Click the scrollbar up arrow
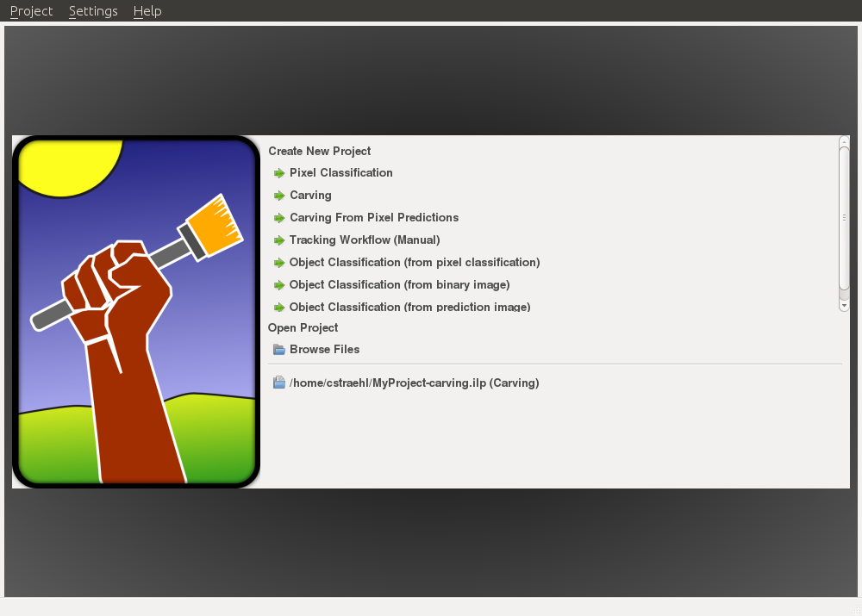Viewport: 862px width, 616px height. tap(845, 141)
